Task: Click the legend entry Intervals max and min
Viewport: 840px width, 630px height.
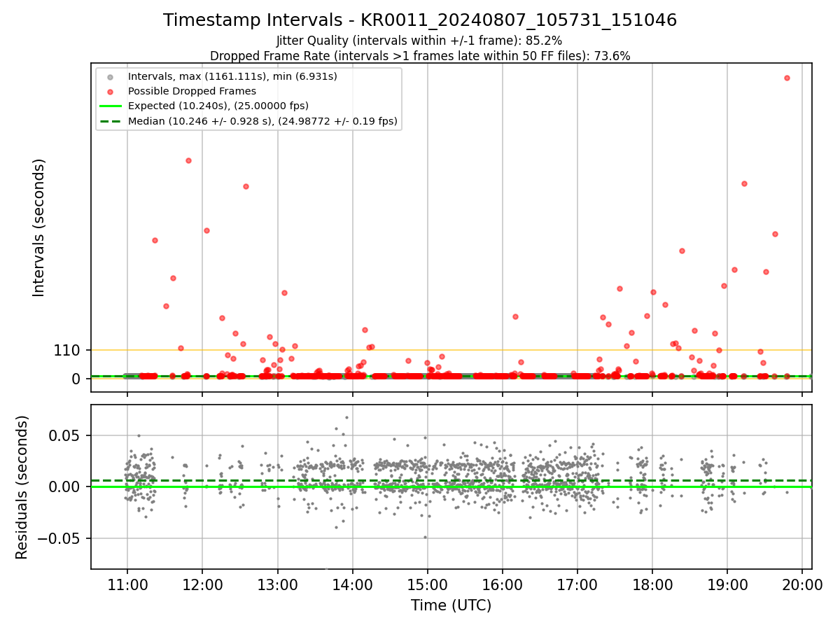Action: pyautogui.click(x=232, y=76)
